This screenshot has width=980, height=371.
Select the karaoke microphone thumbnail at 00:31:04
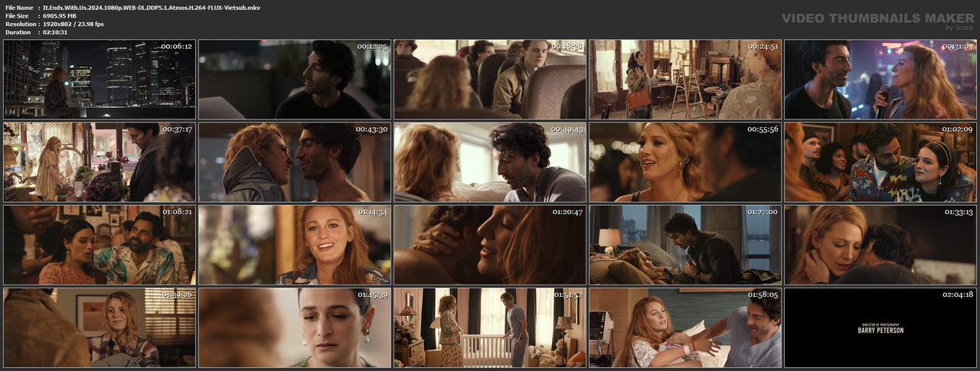pyautogui.click(x=880, y=80)
